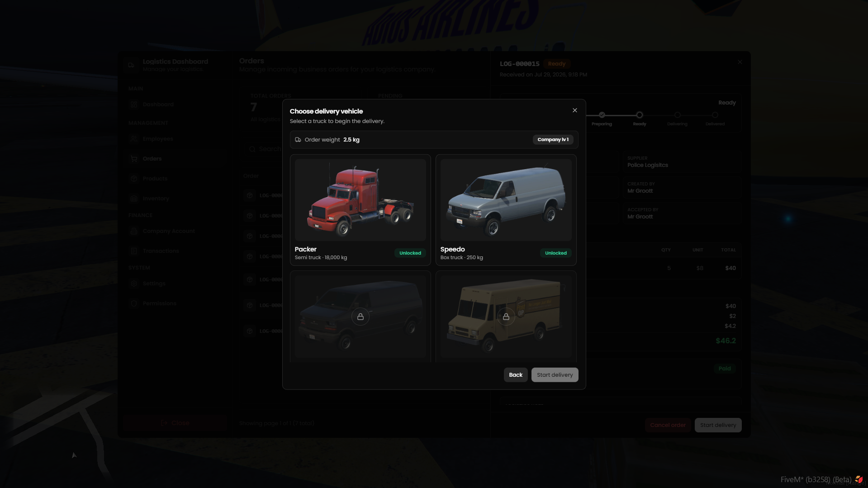Close the LOG-000015 order details panel

click(x=740, y=62)
